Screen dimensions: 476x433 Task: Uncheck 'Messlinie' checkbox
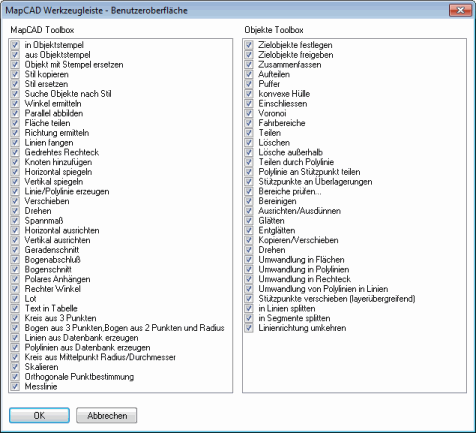click(15, 386)
